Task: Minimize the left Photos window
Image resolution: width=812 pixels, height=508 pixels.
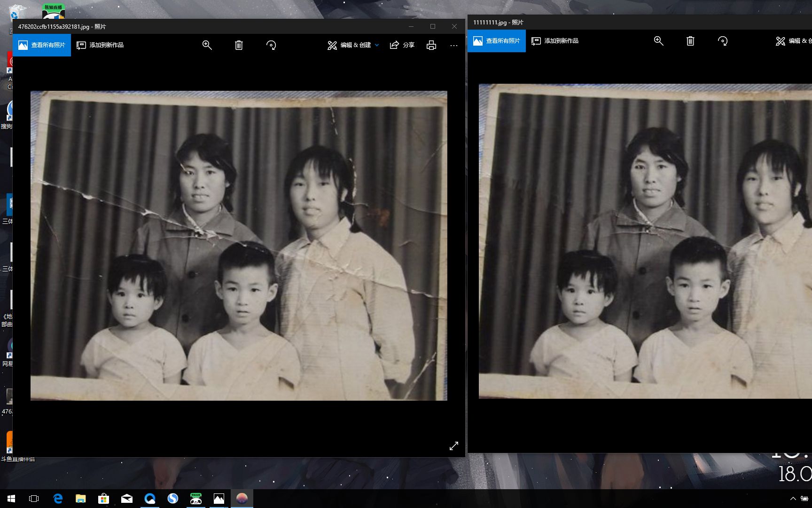Action: (411, 26)
